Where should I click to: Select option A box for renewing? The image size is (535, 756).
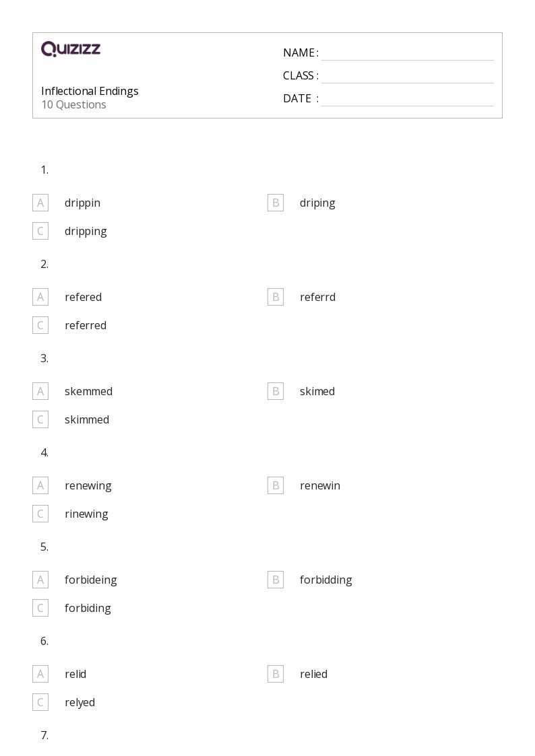click(40, 485)
